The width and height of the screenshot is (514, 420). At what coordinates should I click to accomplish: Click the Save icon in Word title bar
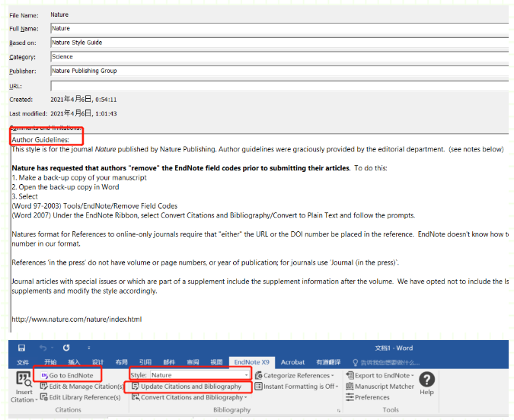21,348
